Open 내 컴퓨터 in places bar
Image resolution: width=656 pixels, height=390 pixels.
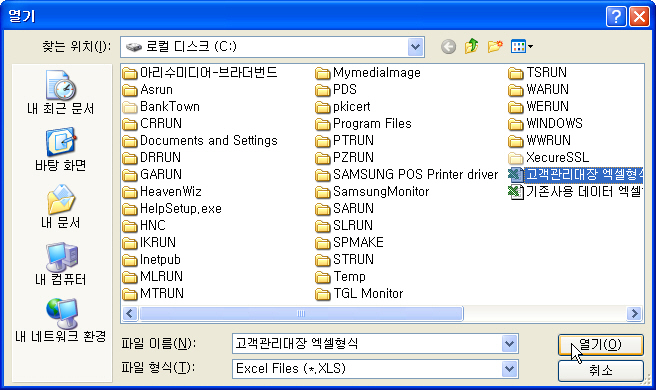[x=61, y=264]
